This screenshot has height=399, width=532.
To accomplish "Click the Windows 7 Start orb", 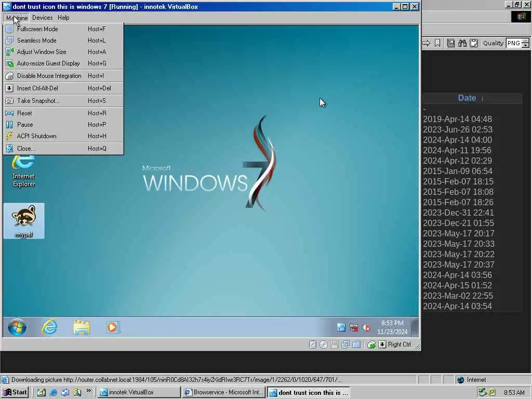I will click(17, 327).
